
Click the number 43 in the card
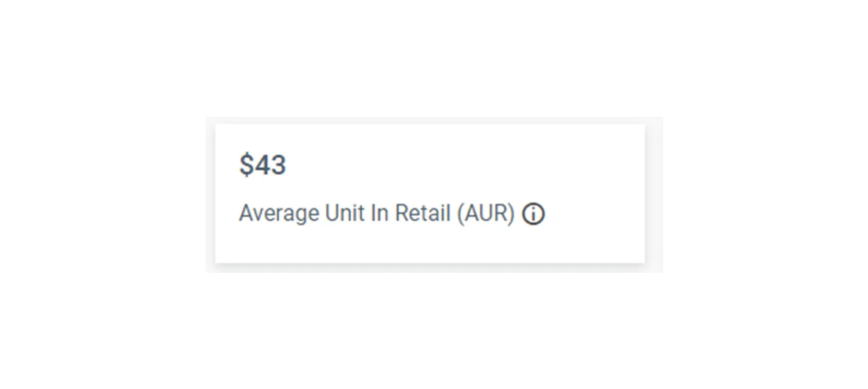click(x=270, y=165)
